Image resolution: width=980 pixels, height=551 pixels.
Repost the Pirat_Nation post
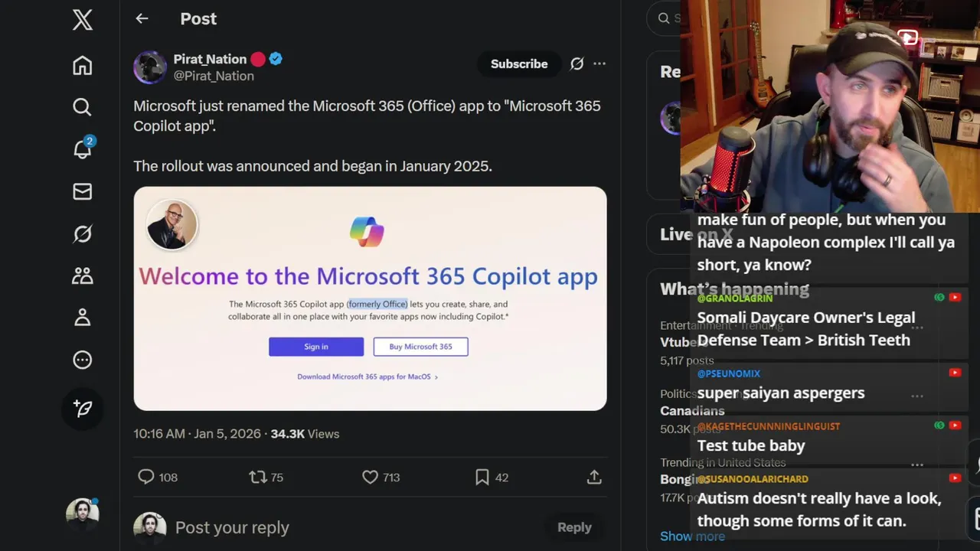pyautogui.click(x=258, y=478)
